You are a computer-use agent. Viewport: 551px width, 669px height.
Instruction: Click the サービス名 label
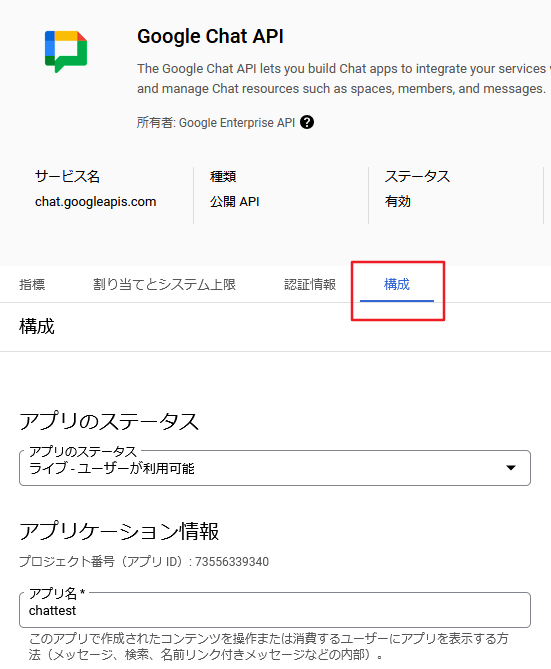pos(67,176)
